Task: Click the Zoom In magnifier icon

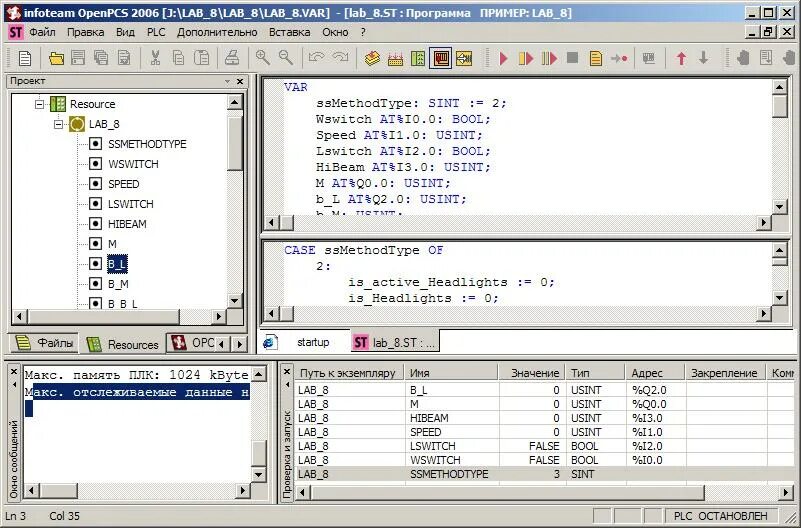Action: tap(263, 58)
